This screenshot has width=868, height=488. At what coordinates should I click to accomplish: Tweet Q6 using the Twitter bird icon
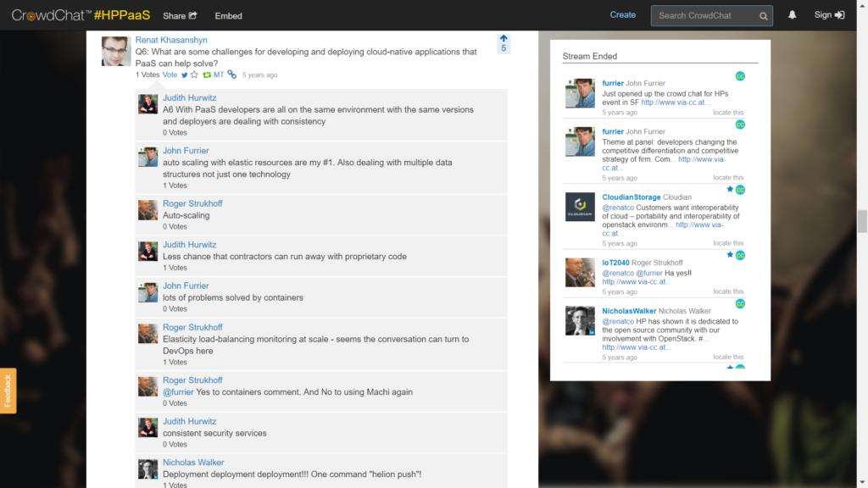click(x=184, y=75)
